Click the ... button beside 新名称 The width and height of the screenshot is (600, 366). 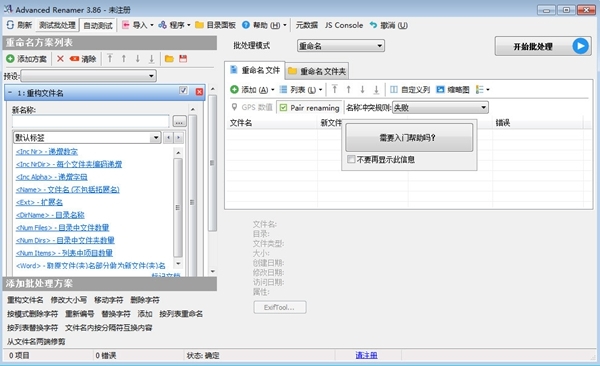pyautogui.click(x=179, y=122)
